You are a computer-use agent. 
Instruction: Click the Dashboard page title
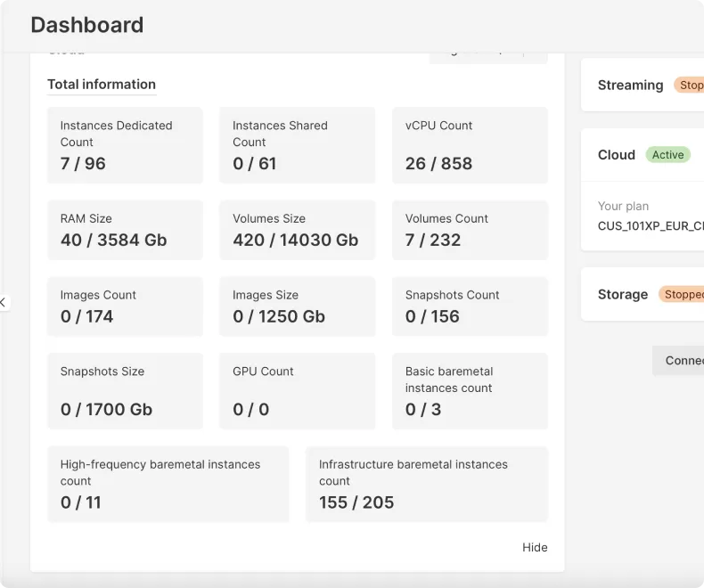87,25
